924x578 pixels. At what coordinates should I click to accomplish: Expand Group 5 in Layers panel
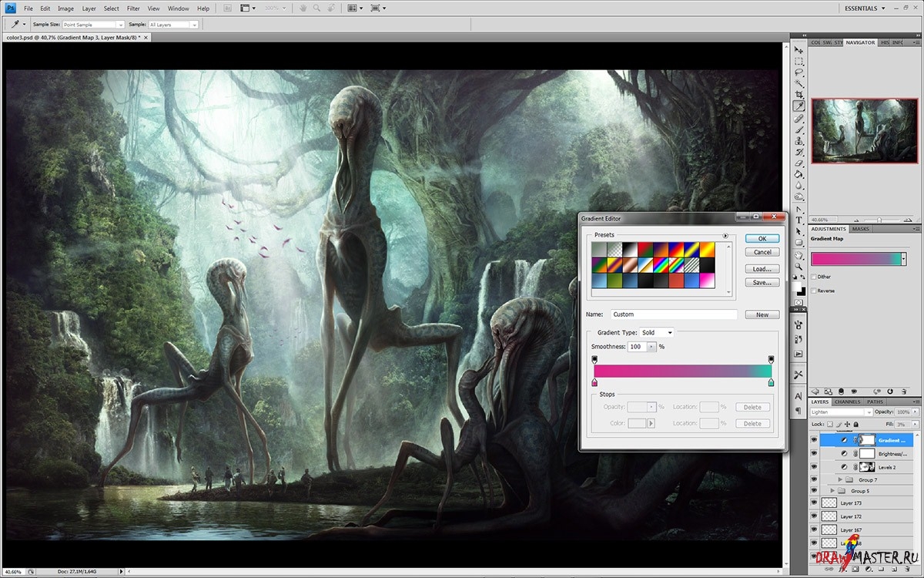coord(832,491)
